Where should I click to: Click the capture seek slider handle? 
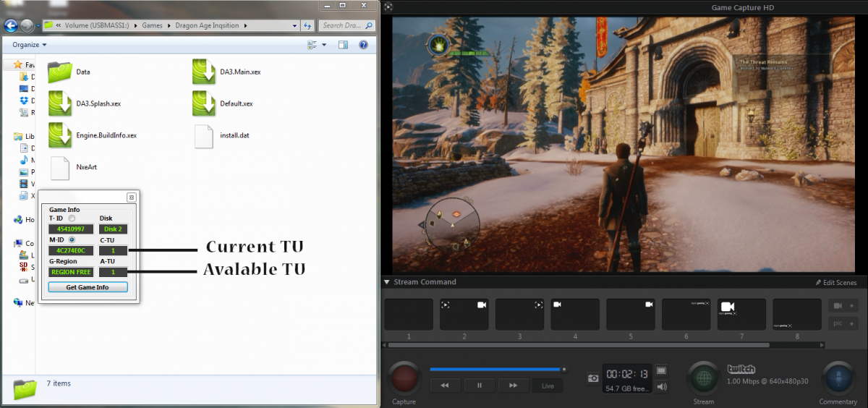pos(564,369)
